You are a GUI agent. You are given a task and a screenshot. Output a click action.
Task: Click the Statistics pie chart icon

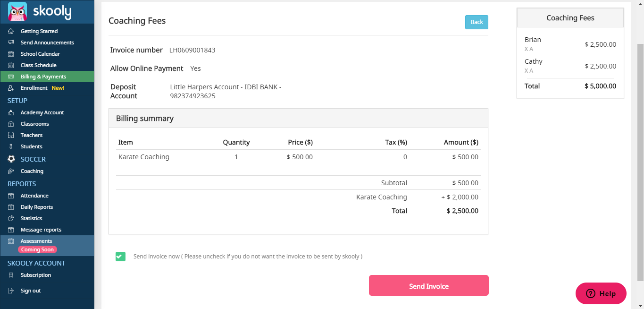(11, 218)
